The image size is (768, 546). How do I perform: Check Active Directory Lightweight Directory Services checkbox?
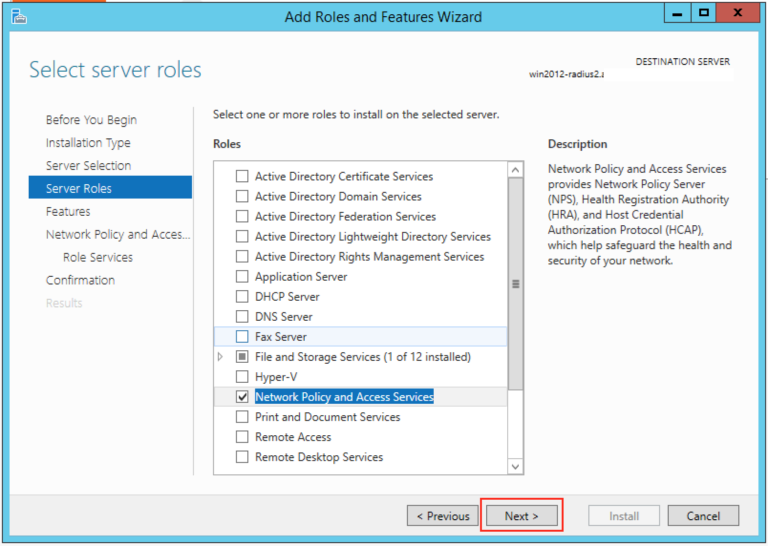click(242, 237)
